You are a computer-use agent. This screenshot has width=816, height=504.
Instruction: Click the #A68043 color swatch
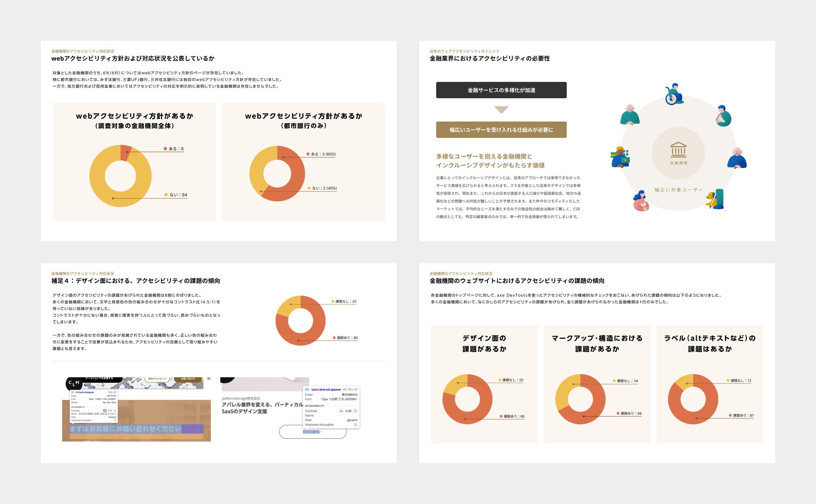tap(344, 394)
